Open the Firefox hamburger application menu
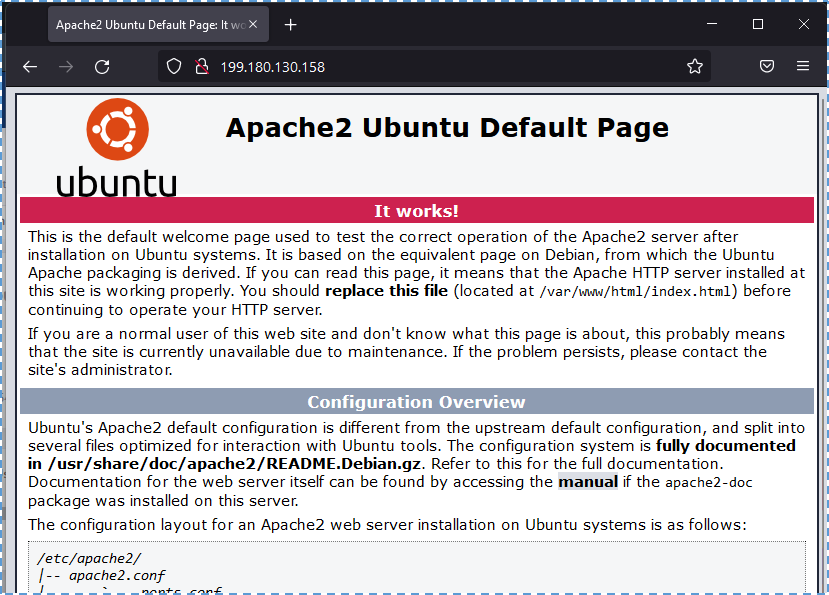829x595 pixels. click(x=803, y=66)
